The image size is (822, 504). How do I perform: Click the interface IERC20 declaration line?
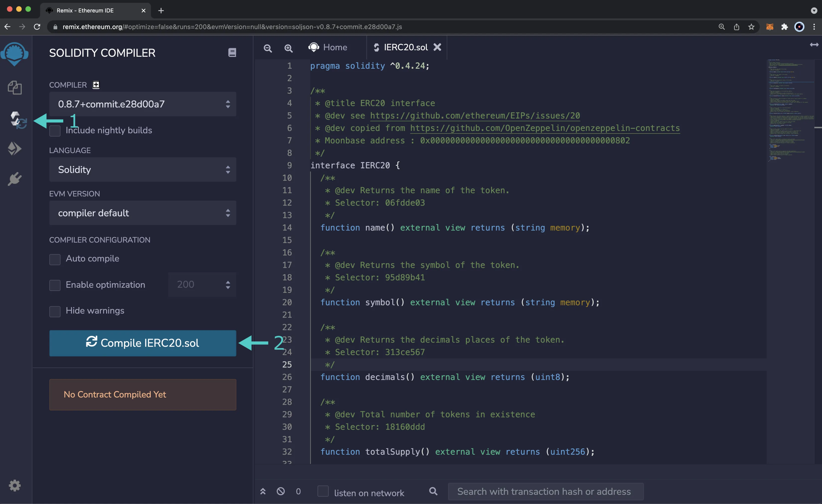tap(355, 165)
